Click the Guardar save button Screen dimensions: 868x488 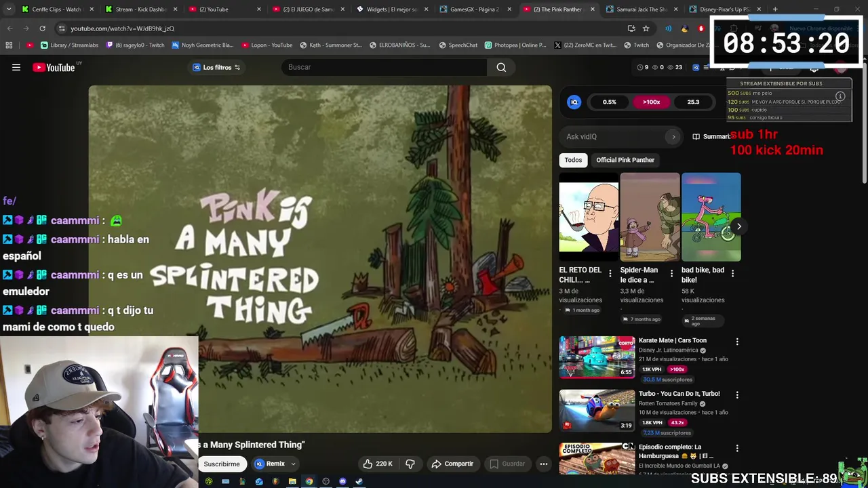pos(507,464)
